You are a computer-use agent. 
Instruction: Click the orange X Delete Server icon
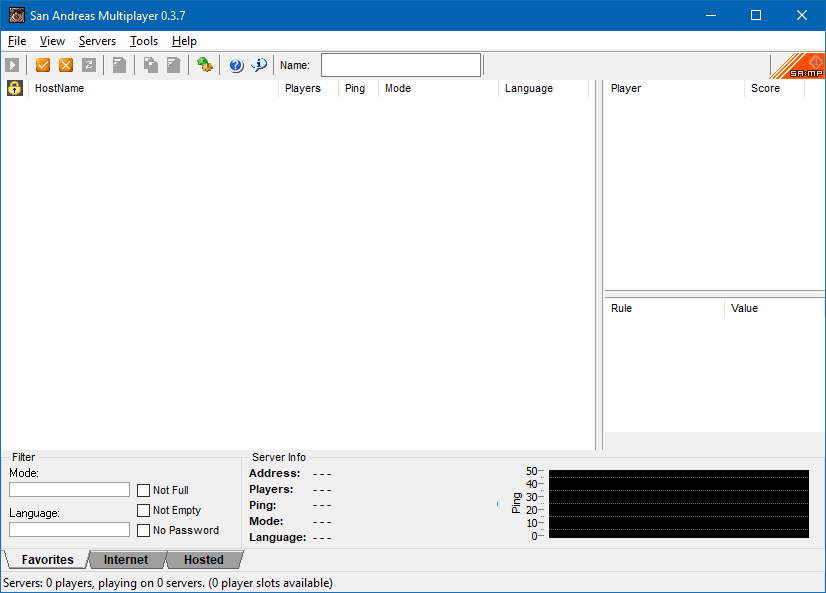66,65
